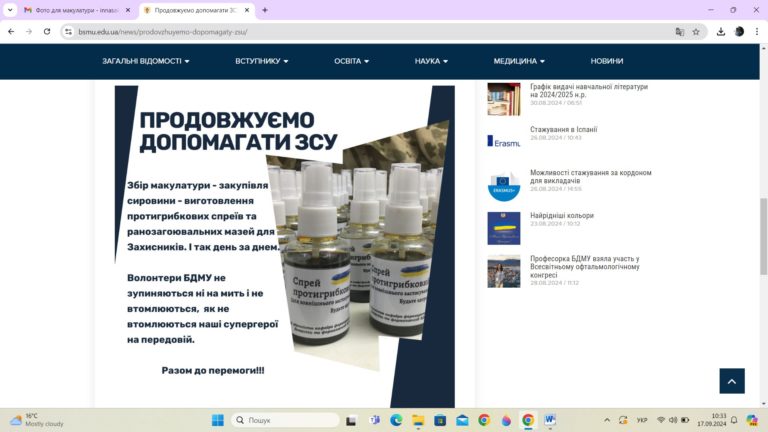
Task: Open Microsoft Edge from the taskbar
Action: tap(396, 420)
